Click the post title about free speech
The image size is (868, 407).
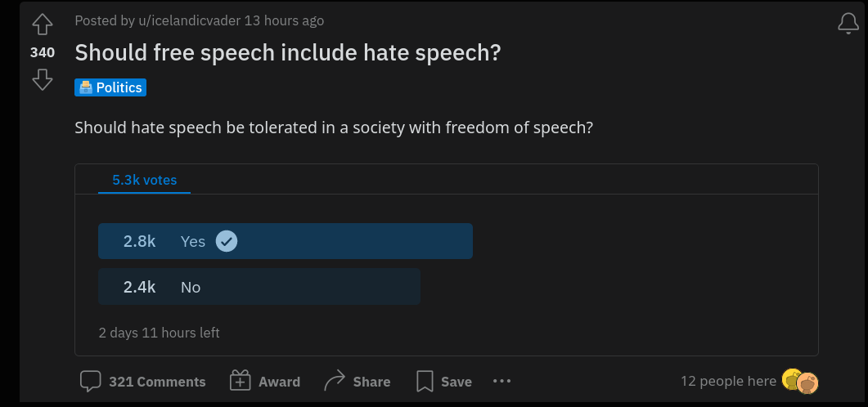pyautogui.click(x=288, y=53)
